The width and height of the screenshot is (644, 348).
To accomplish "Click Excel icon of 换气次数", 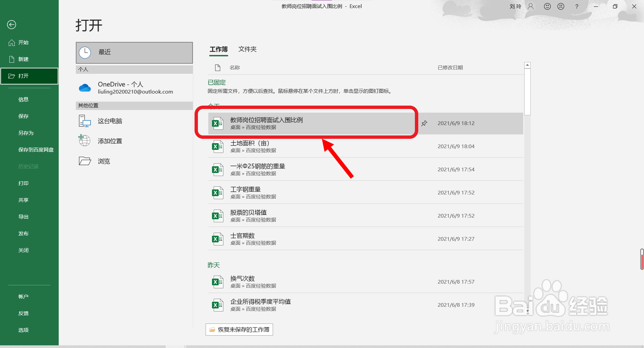I will 218,282.
